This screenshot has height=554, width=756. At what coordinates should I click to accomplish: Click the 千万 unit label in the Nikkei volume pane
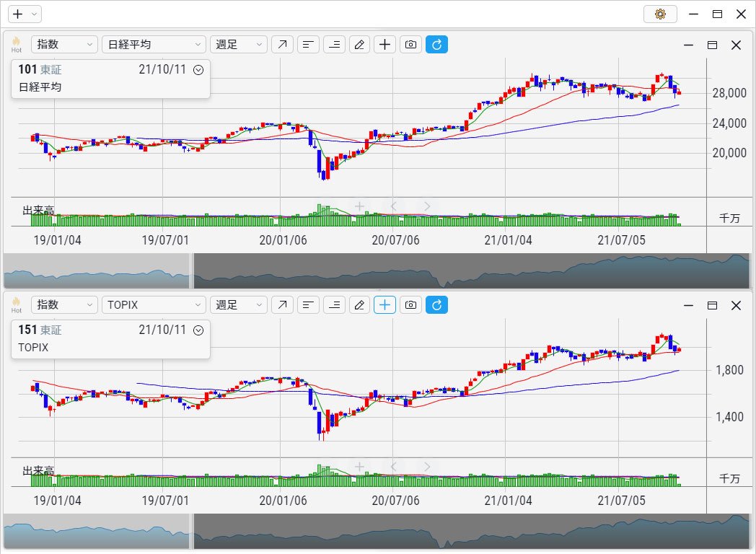click(729, 218)
